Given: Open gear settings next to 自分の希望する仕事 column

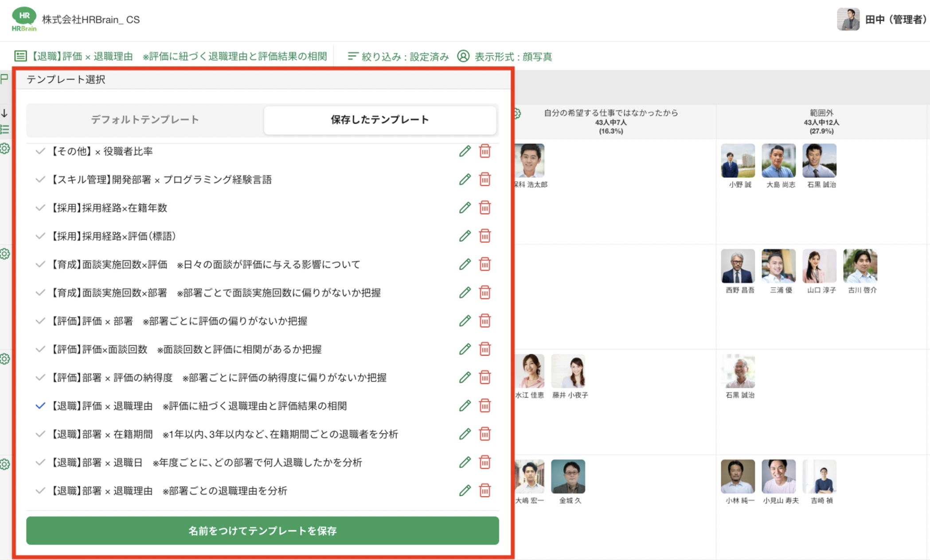Looking at the screenshot, I should pyautogui.click(x=517, y=113).
